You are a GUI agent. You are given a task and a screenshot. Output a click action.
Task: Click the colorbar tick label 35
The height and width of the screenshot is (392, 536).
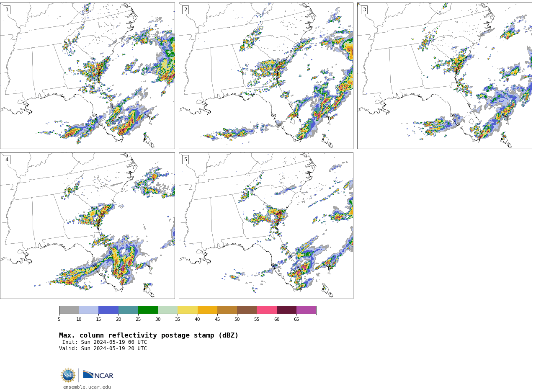pyautogui.click(x=178, y=320)
